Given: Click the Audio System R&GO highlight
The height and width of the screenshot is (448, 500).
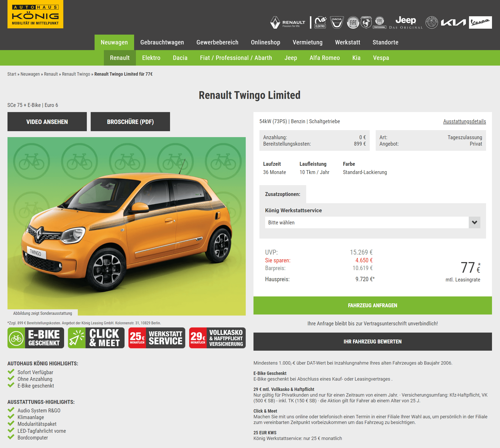Looking at the screenshot, I should pyautogui.click(x=39, y=411).
